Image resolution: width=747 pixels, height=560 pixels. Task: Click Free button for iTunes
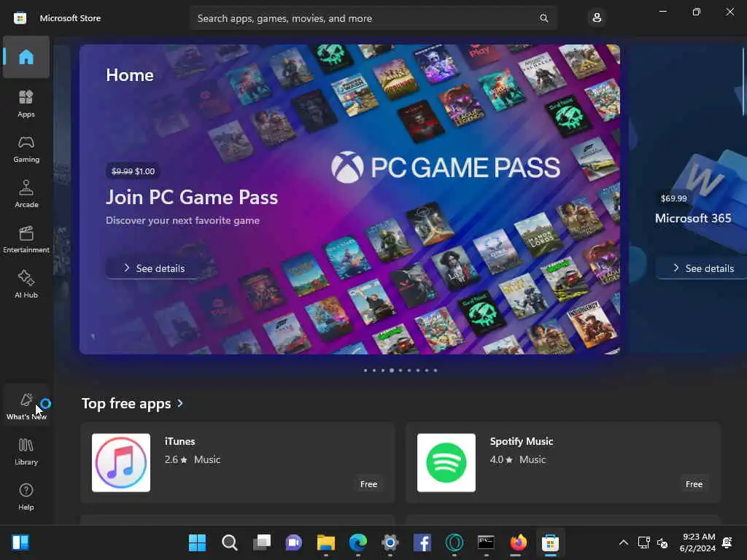[x=368, y=484]
